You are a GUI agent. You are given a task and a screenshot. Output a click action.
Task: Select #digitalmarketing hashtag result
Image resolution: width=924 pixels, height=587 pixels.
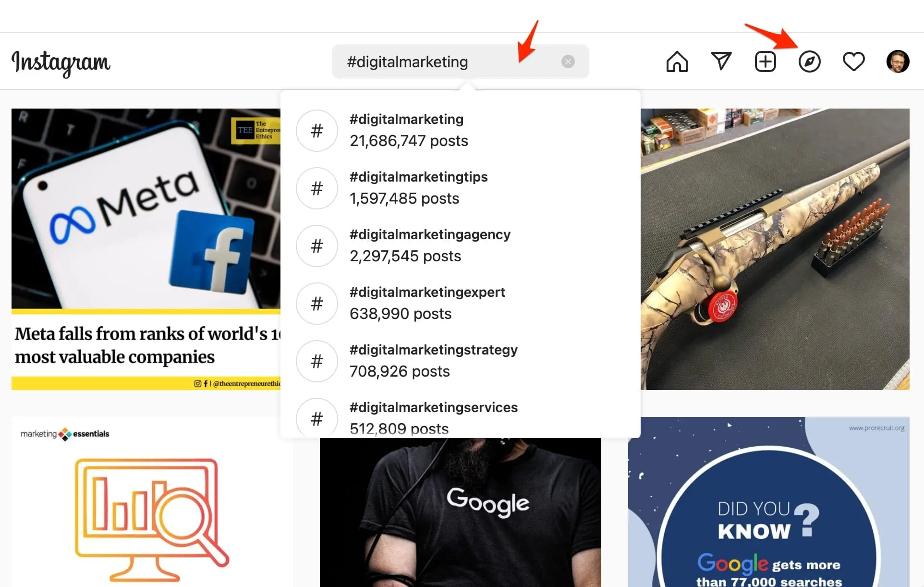(408, 130)
